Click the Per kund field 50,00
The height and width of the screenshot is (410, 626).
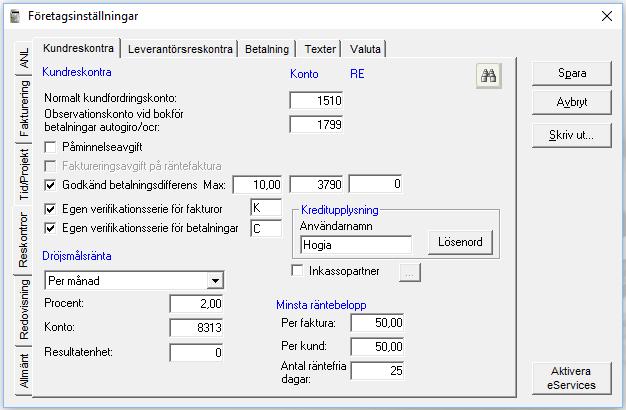pos(377,347)
